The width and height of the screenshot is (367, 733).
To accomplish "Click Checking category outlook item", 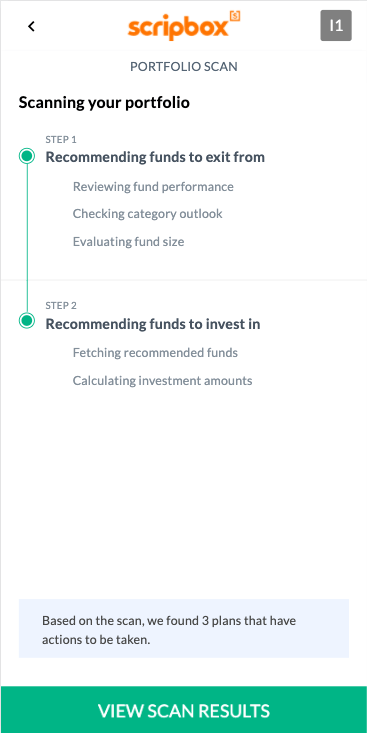I will tap(148, 214).
